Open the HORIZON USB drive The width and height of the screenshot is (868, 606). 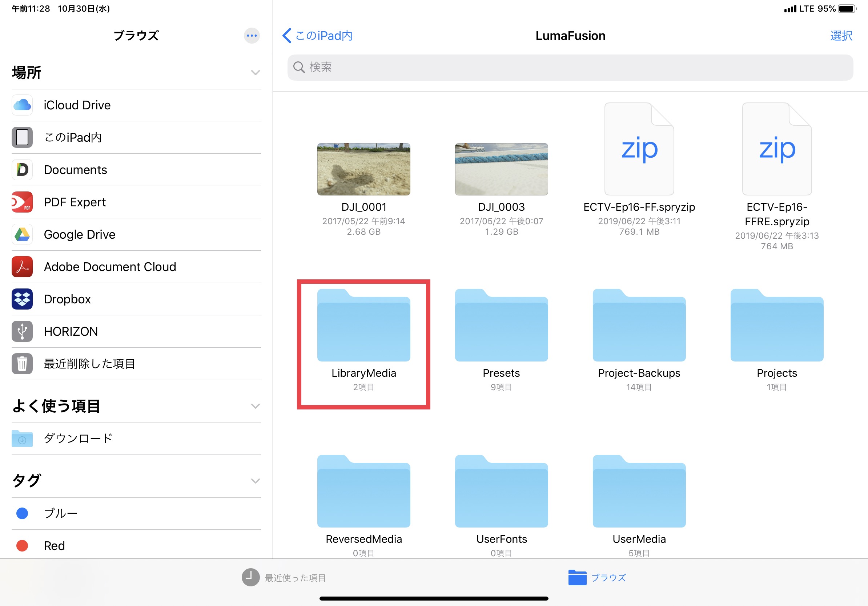tap(71, 331)
